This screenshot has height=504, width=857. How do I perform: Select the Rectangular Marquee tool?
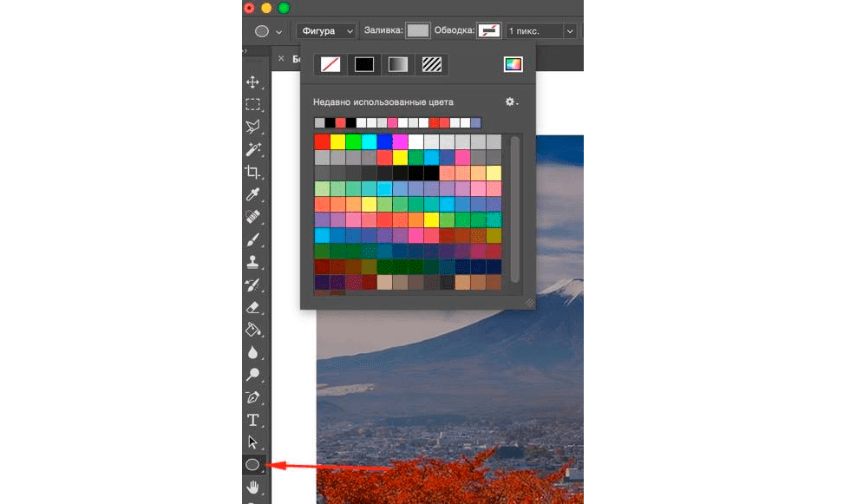click(253, 105)
